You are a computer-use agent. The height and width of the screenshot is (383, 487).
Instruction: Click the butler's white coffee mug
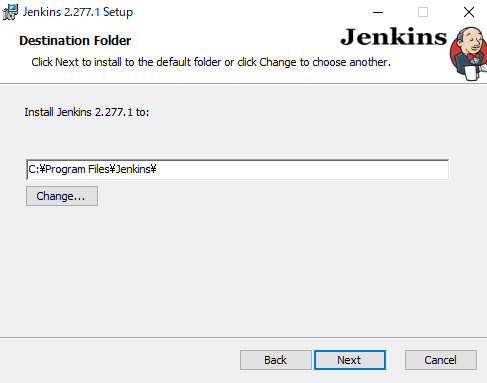pyautogui.click(x=471, y=73)
